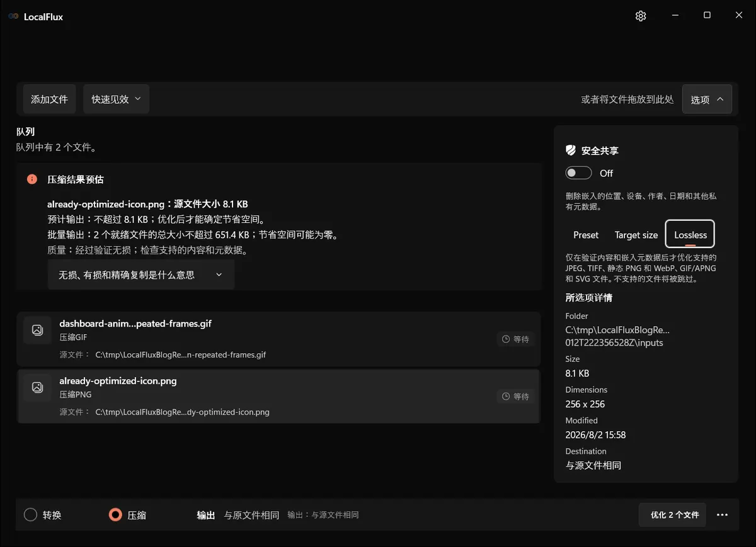Select the 转换 radio button
Screen dimensions: 756x547
(30, 515)
